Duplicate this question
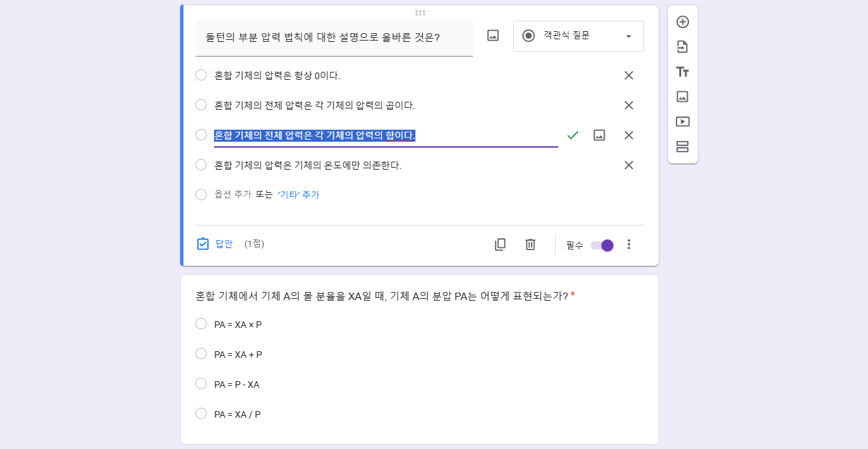 pos(500,245)
